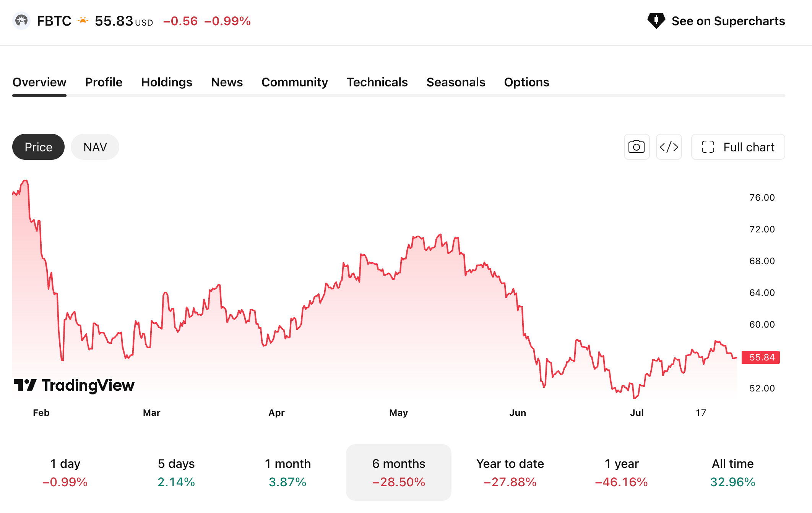Screen dimensions: 812x513
Task: Open the embed code icon
Action: click(669, 147)
